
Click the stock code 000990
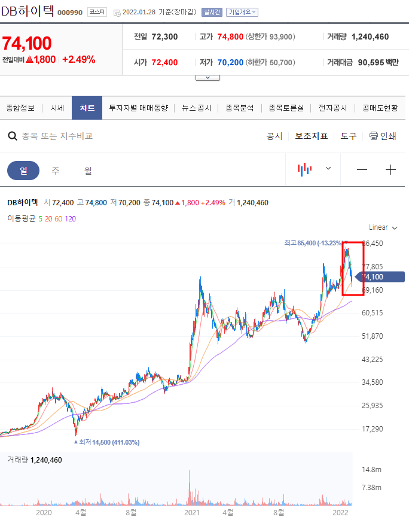pos(70,13)
